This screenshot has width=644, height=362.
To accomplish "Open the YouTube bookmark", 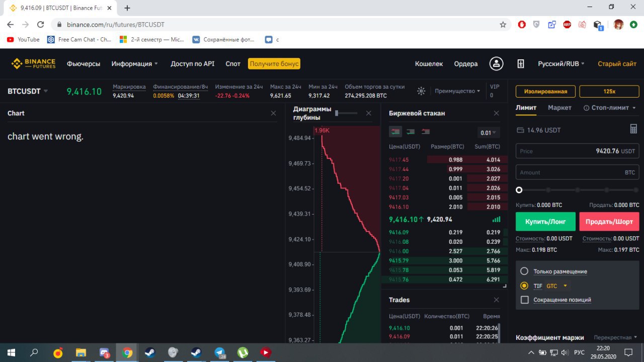I will 23,39.
